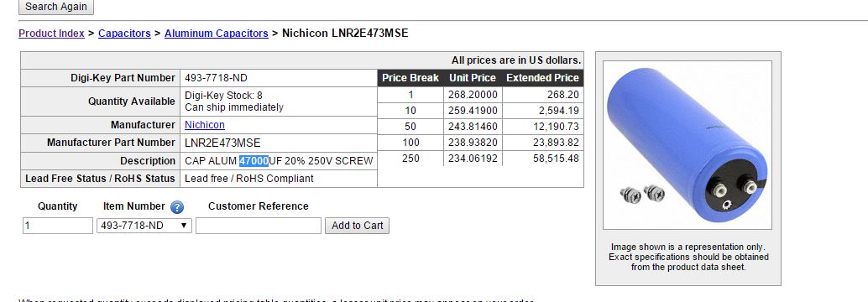
Task: Open the Aluminum Capacitors breadcrumb link
Action: point(217,34)
